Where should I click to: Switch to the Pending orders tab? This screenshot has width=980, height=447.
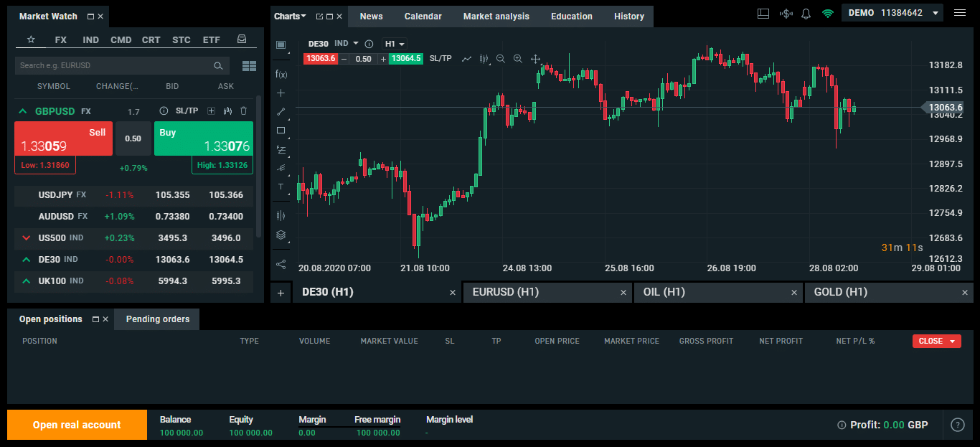point(156,319)
